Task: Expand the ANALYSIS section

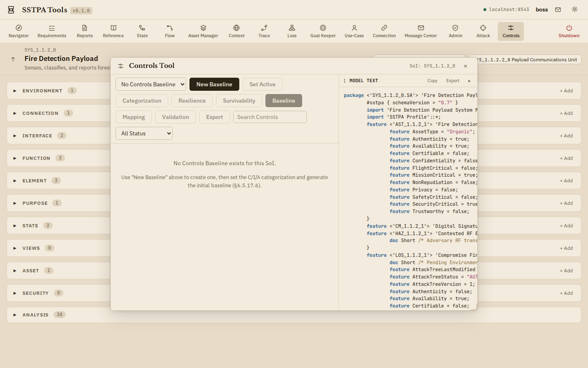Action: click(15, 315)
